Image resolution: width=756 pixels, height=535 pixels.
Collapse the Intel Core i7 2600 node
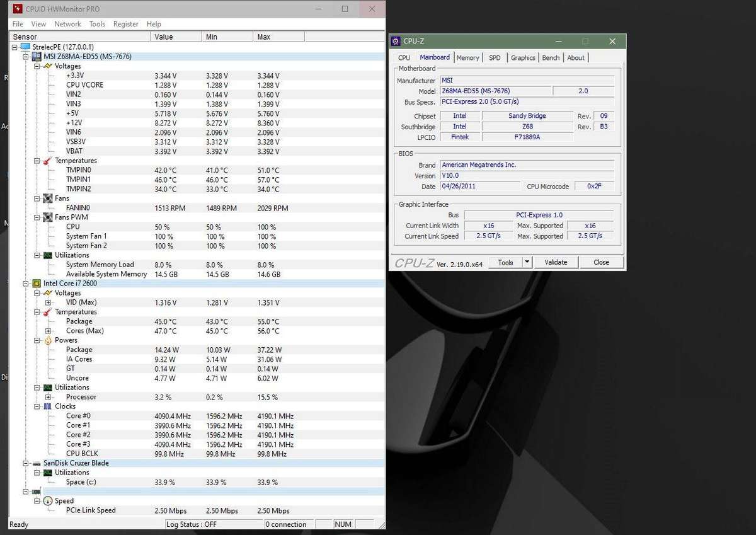pyautogui.click(x=26, y=284)
